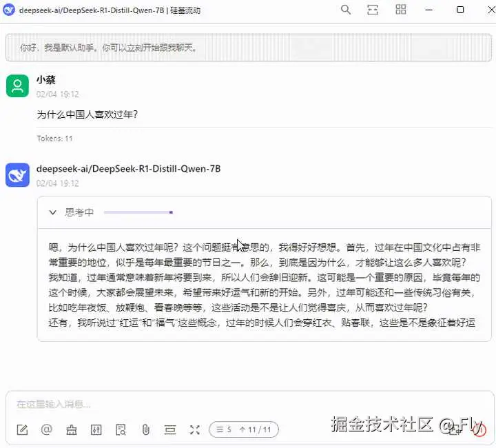Open the settings sliders icon in toolbar
This screenshot has height=448, width=496.
[x=96, y=429]
